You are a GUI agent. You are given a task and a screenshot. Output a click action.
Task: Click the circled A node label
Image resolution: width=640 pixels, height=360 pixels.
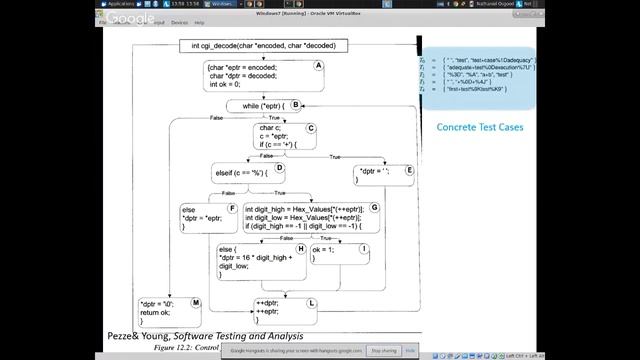click(318, 66)
